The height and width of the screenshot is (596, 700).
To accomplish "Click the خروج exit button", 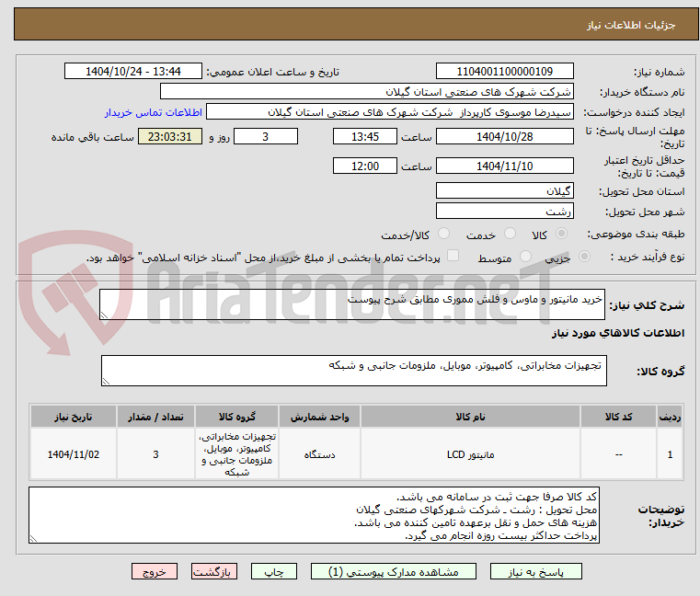I will tap(154, 571).
